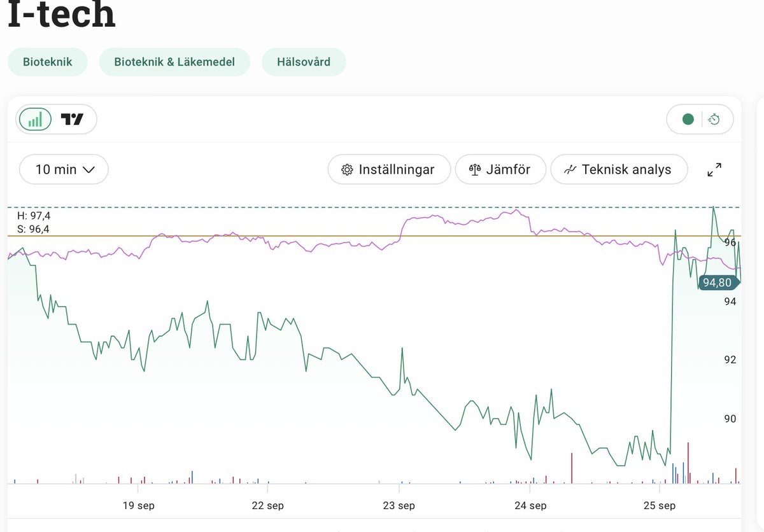The width and height of the screenshot is (764, 532).
Task: Click the S: 96,4 value label
Action: 33,229
